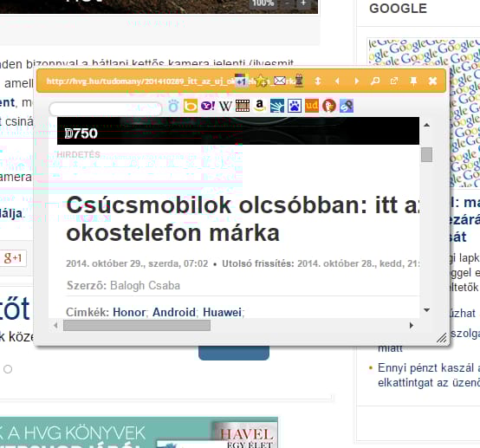Viewport: 480px width, 448px height.
Task: Select the radio button below the article
Action: pos(8,369)
